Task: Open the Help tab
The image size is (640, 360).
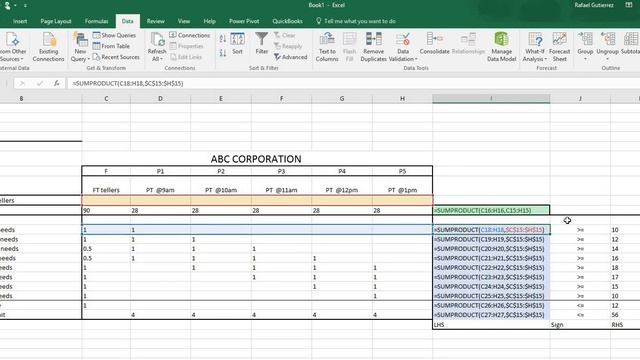Action: (x=209, y=21)
